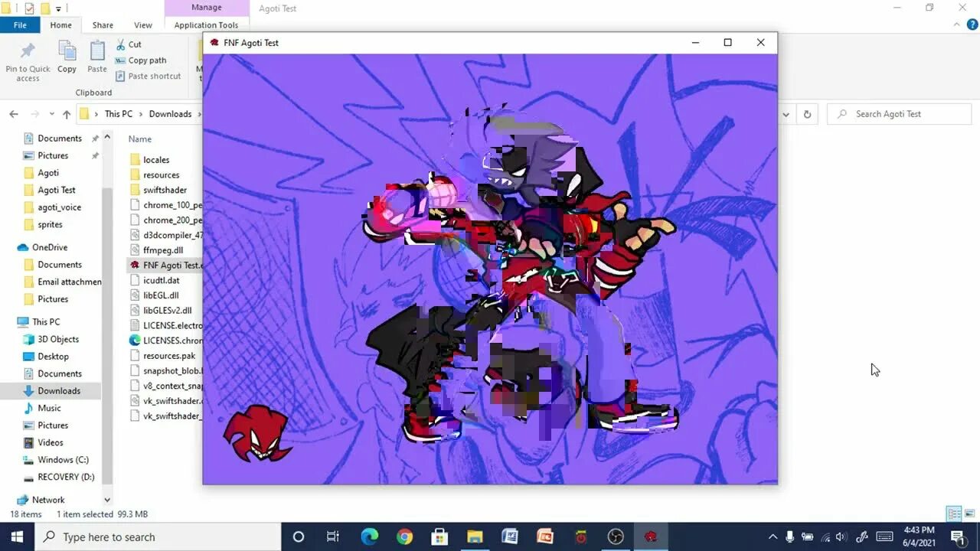
Task: Open Explorer Help question mark
Action: tap(972, 24)
